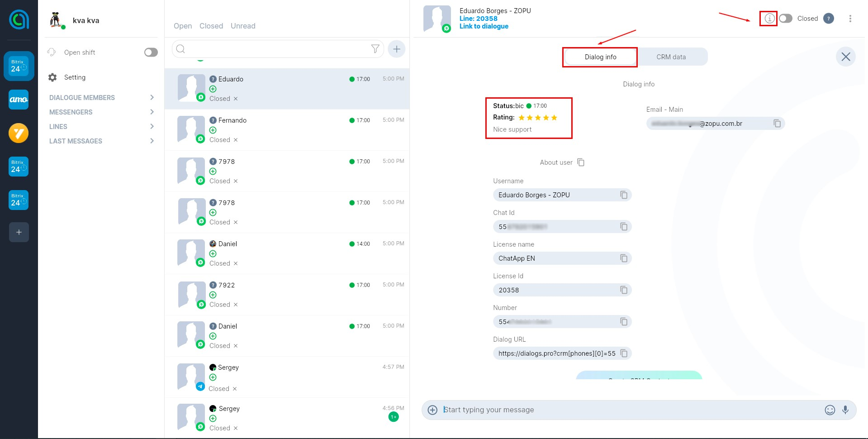Click the plus button to add new dialog
The width and height of the screenshot is (868, 439).
396,49
